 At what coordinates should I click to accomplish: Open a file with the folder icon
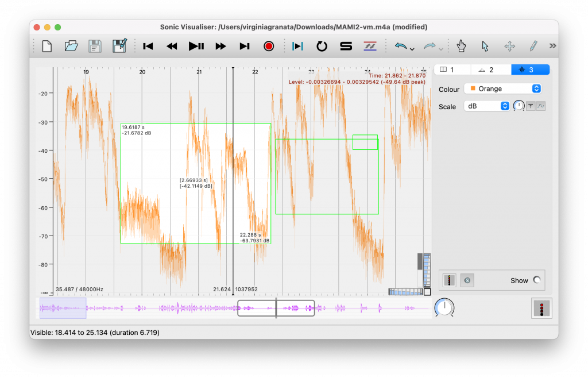click(x=71, y=46)
